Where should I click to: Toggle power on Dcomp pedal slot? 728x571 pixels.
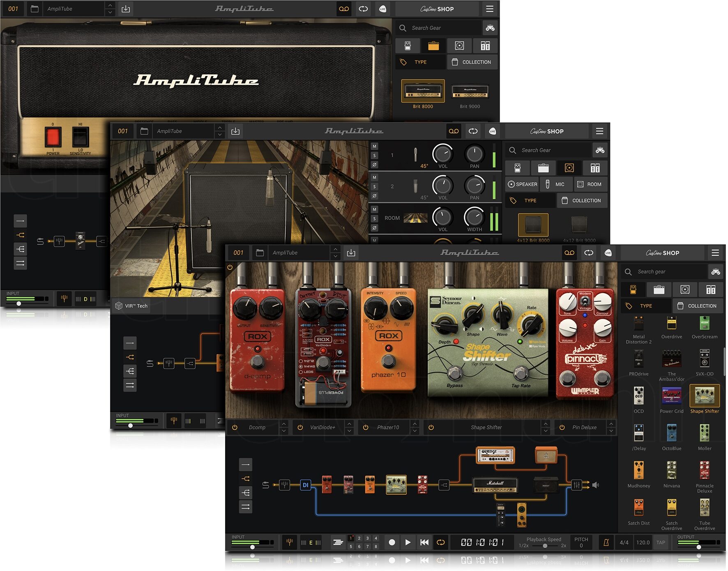[235, 427]
